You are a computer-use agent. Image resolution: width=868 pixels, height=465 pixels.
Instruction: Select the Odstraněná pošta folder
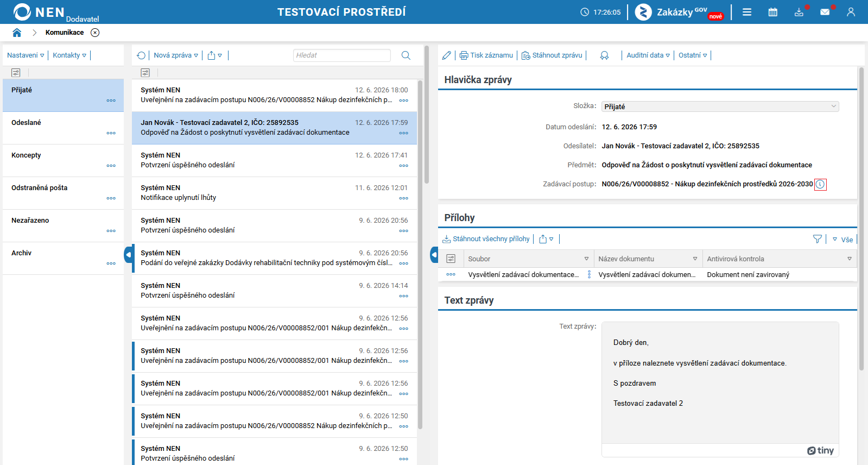63,193
